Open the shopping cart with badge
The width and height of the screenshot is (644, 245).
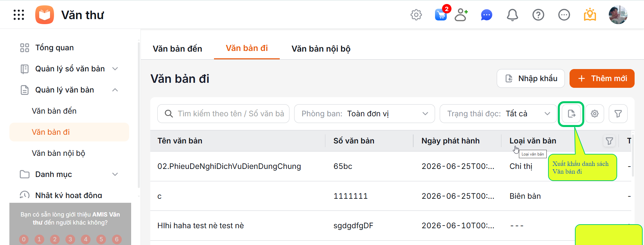(x=441, y=14)
